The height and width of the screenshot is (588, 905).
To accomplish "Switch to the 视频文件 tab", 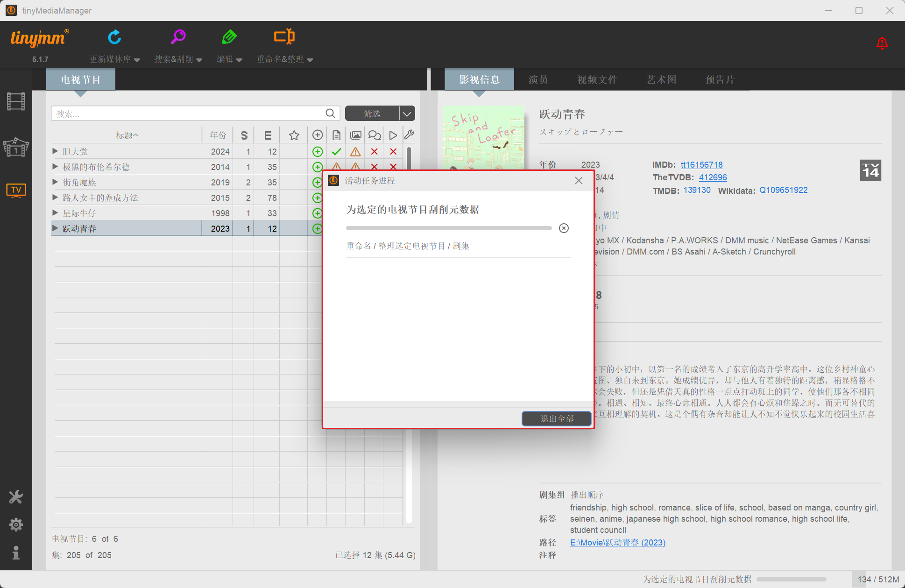I will (x=597, y=79).
